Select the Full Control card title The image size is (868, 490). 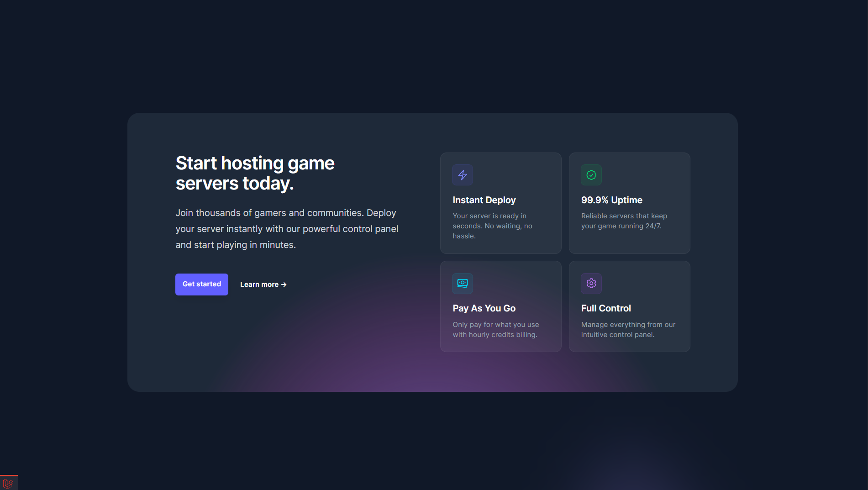point(606,308)
